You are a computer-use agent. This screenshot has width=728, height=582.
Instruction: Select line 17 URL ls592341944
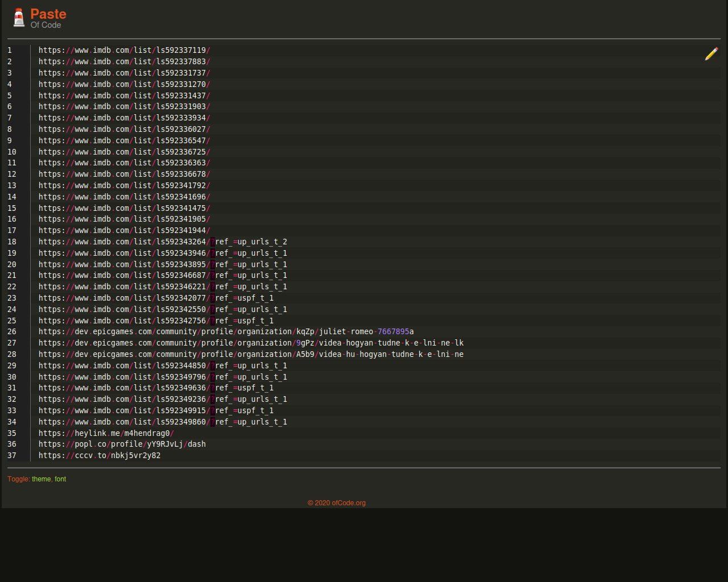[x=125, y=230]
